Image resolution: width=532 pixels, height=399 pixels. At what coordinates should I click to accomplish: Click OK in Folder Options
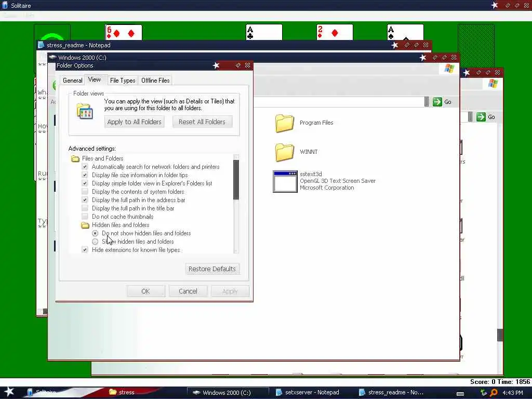[x=145, y=291]
